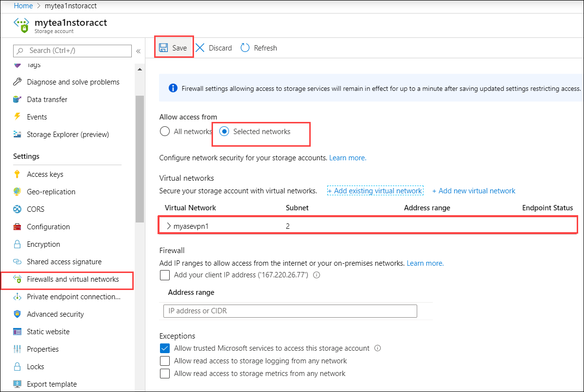The height and width of the screenshot is (392, 584).
Task: Click the Diagnose and solve problems wrench icon
Action: pos(18,82)
